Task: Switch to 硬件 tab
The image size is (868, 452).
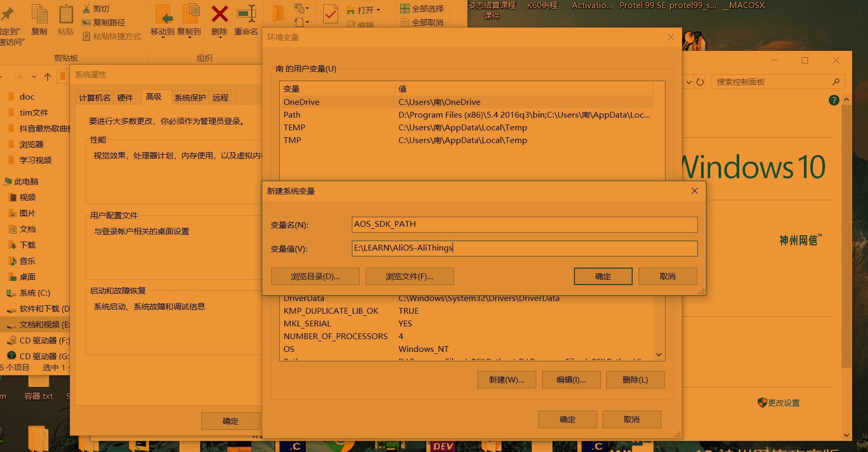Action: pos(125,98)
